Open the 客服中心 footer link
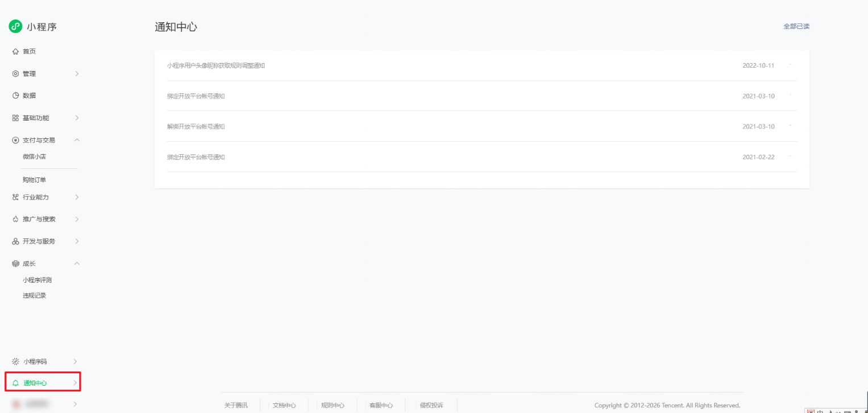The image size is (868, 413). [x=381, y=405]
